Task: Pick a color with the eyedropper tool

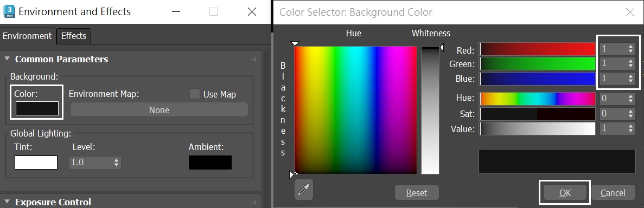Action: (x=303, y=190)
